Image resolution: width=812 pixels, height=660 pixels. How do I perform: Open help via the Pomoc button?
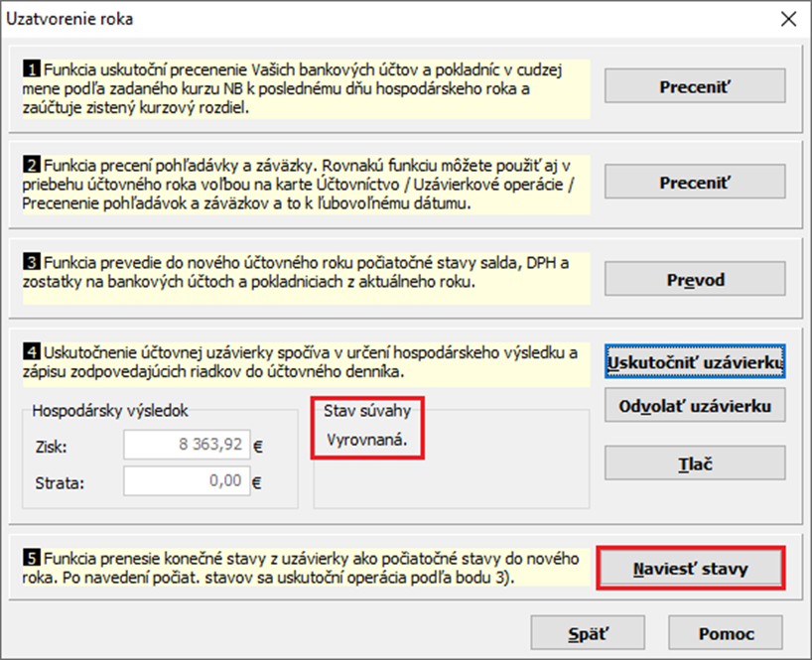coord(725,633)
